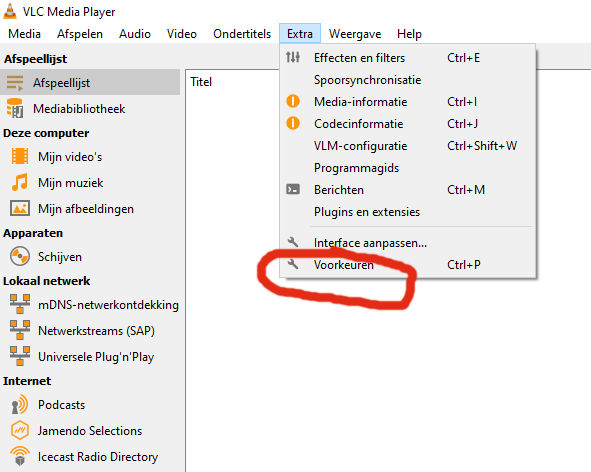This screenshot has height=472, width=591.
Task: Select mDNS-netwerkontdekking entry
Action: (x=90, y=304)
